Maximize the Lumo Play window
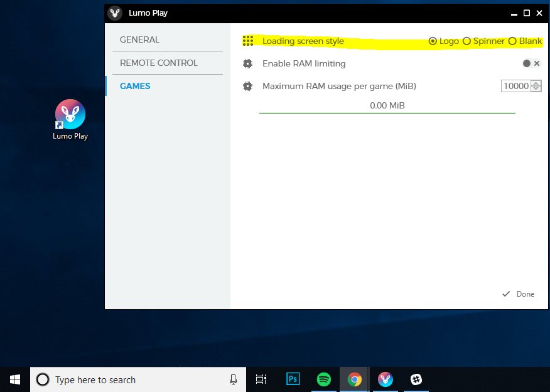Image resolution: width=550 pixels, height=392 pixels. click(x=527, y=13)
